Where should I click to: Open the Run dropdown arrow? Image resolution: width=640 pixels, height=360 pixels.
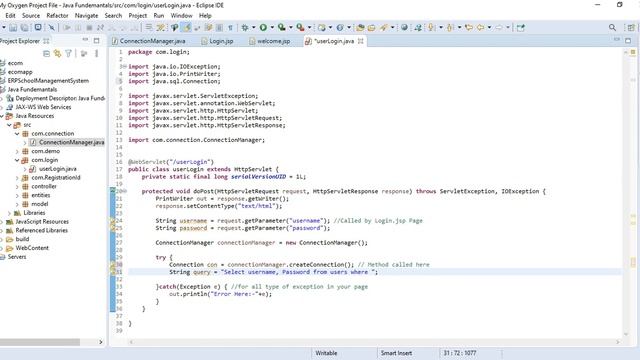tap(272, 27)
